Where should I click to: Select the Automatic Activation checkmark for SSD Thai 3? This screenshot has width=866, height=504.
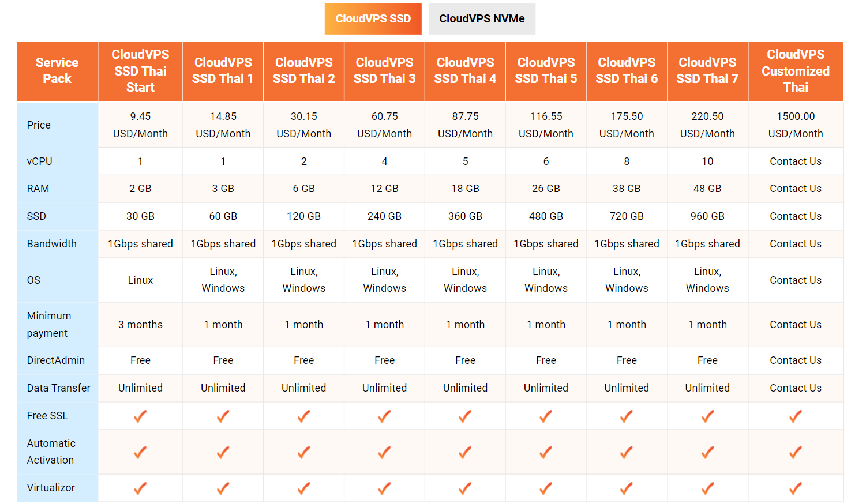click(384, 452)
